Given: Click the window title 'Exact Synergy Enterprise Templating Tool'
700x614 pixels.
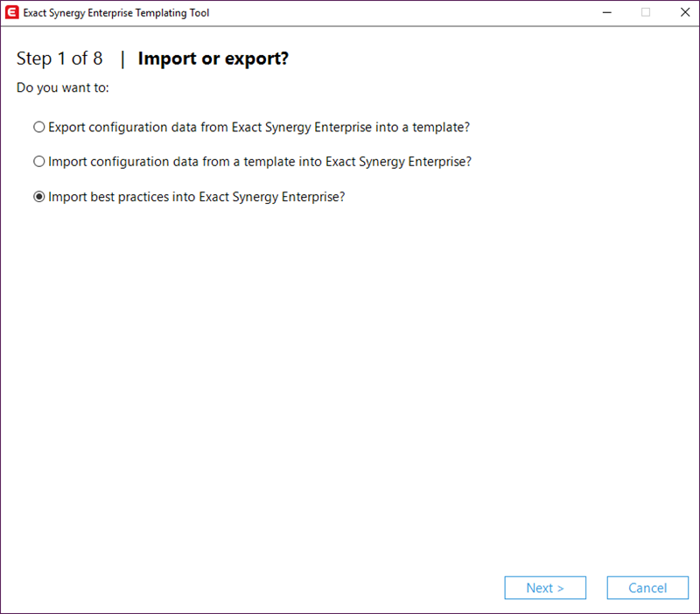Looking at the screenshot, I should click(x=116, y=13).
